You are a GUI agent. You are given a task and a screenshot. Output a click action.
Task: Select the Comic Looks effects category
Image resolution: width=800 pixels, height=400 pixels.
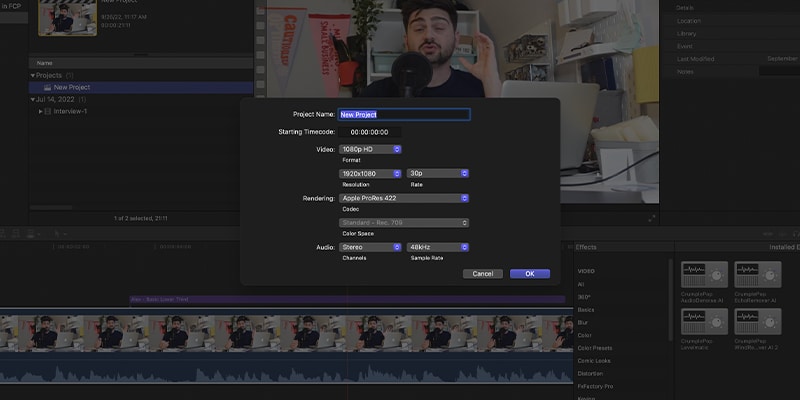tap(594, 361)
